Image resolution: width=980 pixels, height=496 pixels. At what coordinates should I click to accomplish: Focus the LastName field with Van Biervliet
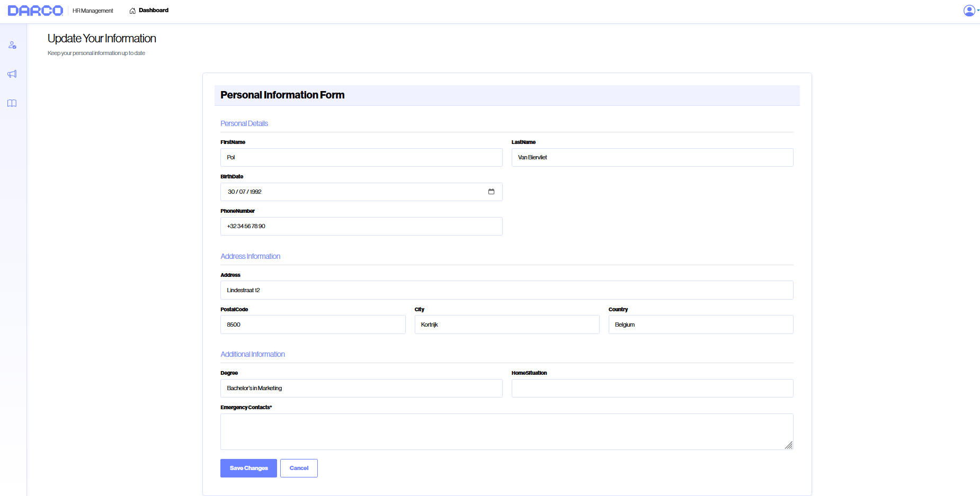tap(652, 158)
